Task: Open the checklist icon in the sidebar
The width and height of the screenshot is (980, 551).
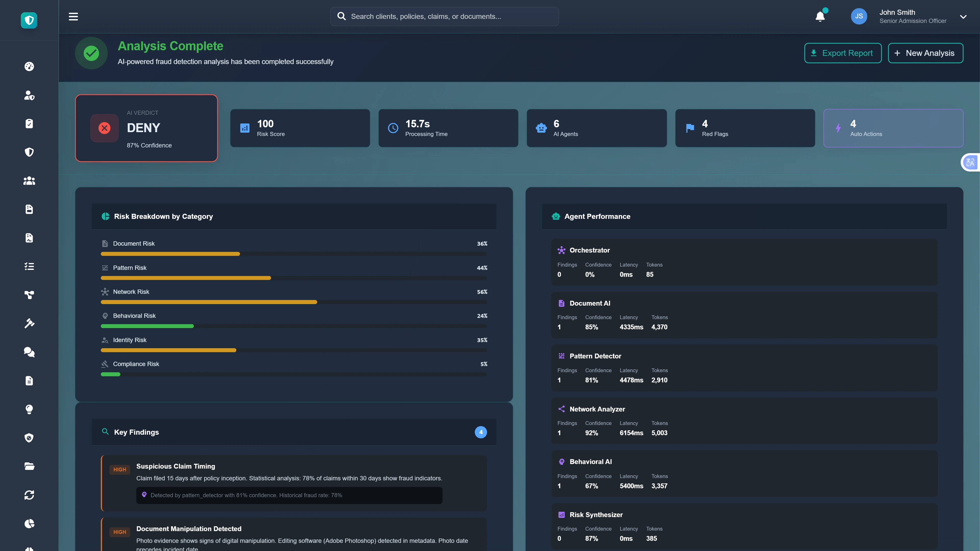Action: 29,266
